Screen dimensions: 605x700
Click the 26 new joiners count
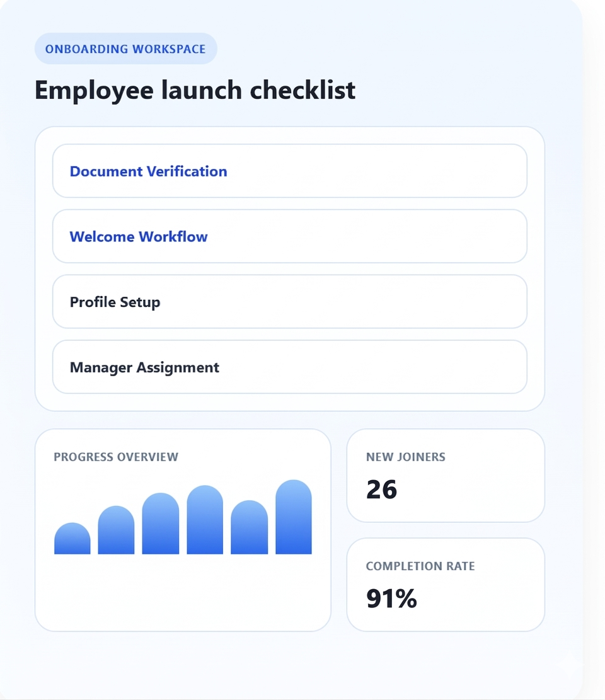point(381,490)
